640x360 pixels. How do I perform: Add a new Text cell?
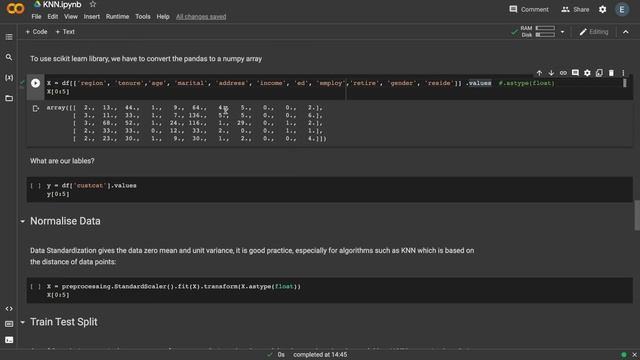(65, 32)
